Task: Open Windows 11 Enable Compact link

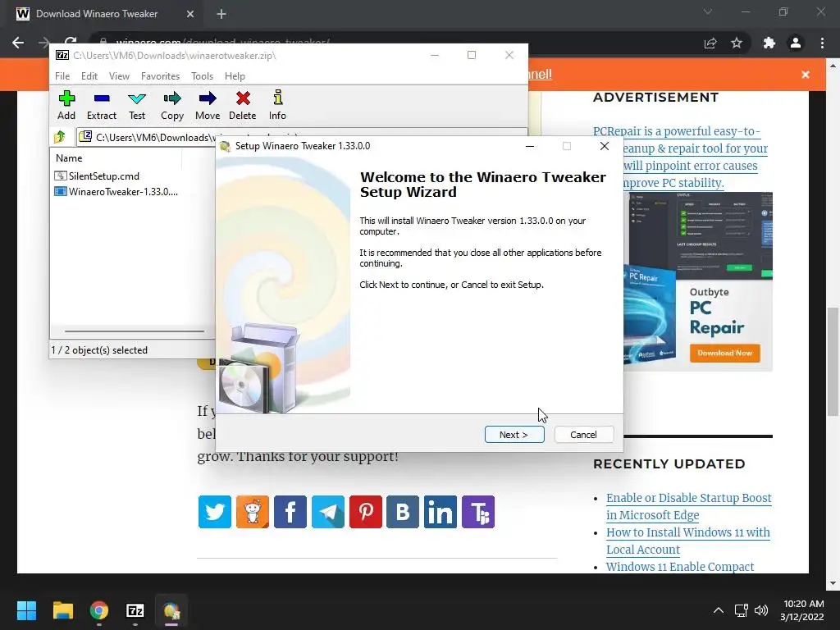Action: [680, 566]
